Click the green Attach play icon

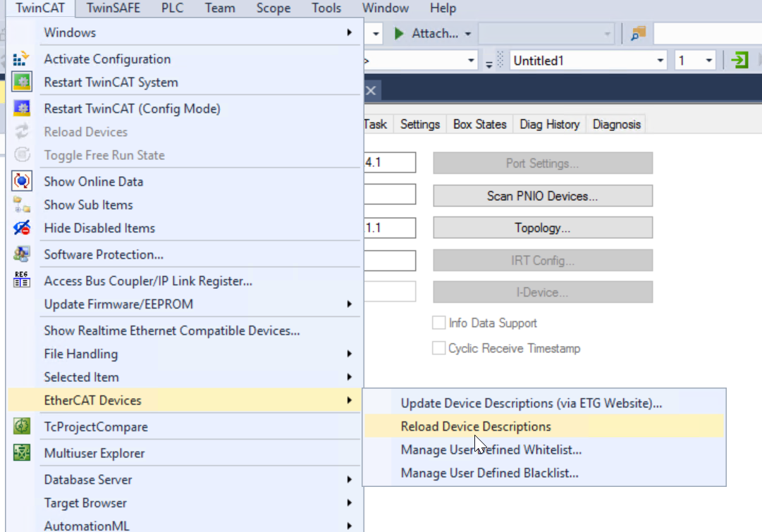click(x=399, y=34)
